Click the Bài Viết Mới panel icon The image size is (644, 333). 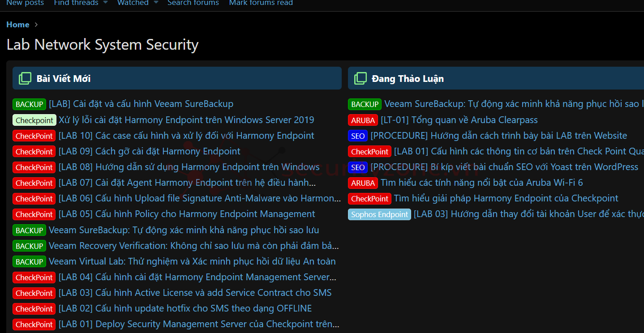click(25, 78)
